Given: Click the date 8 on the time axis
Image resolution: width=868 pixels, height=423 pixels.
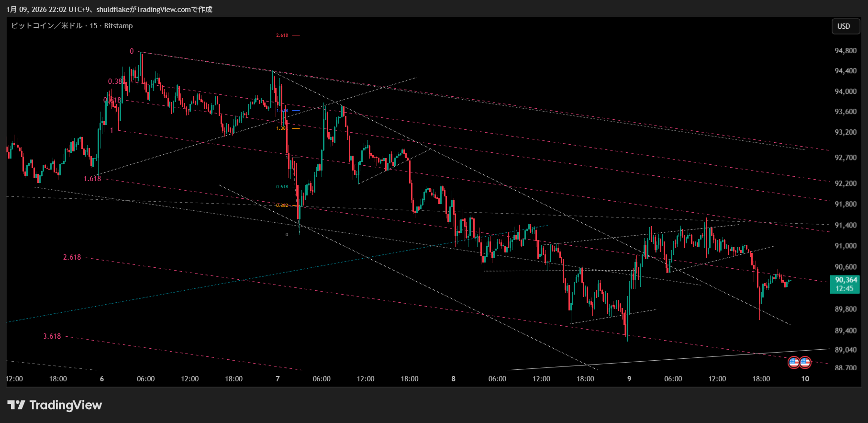Looking at the screenshot, I should click(x=453, y=379).
